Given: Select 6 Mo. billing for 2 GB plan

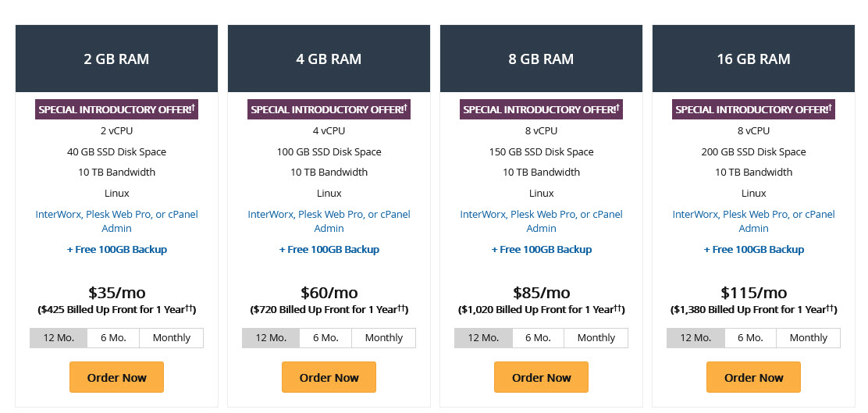Looking at the screenshot, I should point(113,338).
